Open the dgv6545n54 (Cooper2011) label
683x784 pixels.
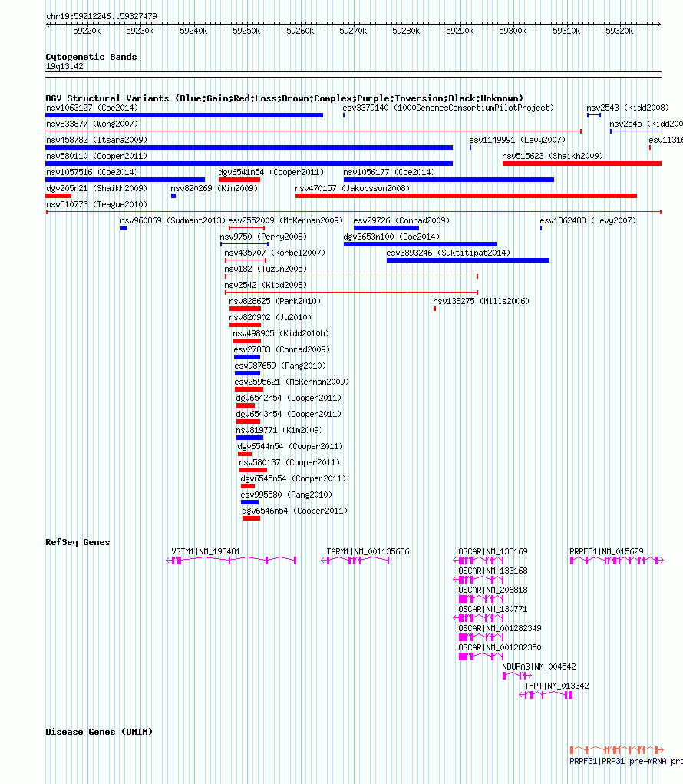[x=293, y=478]
